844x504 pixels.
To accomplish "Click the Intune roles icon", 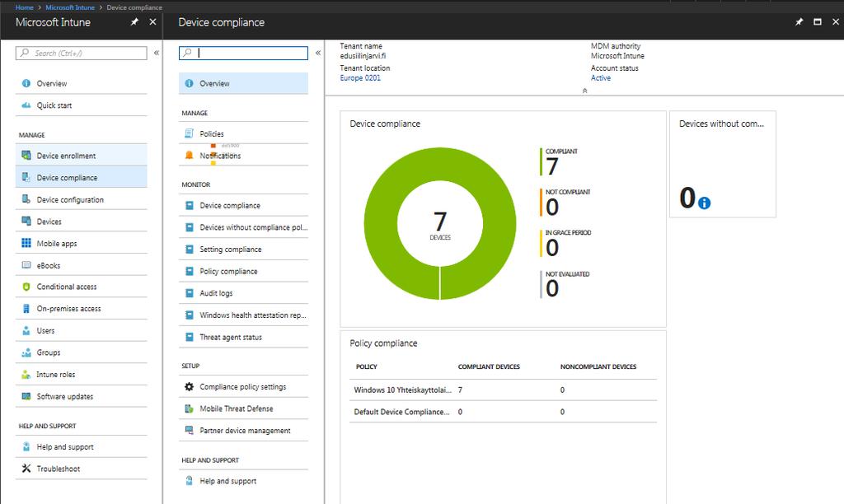I will [26, 375].
